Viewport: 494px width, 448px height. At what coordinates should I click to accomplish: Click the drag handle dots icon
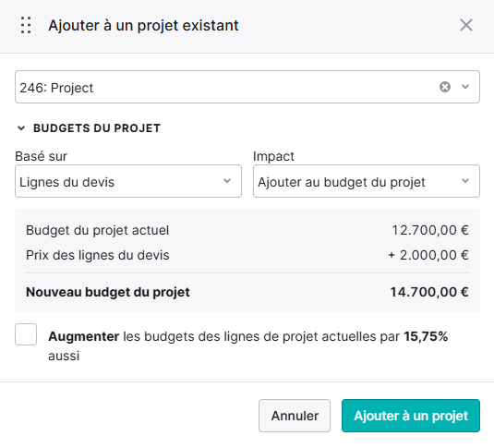(26, 25)
